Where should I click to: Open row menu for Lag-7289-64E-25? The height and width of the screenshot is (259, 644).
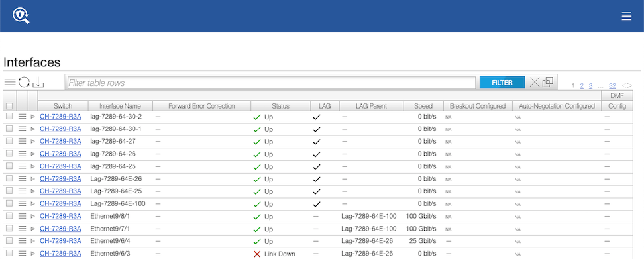[22, 191]
